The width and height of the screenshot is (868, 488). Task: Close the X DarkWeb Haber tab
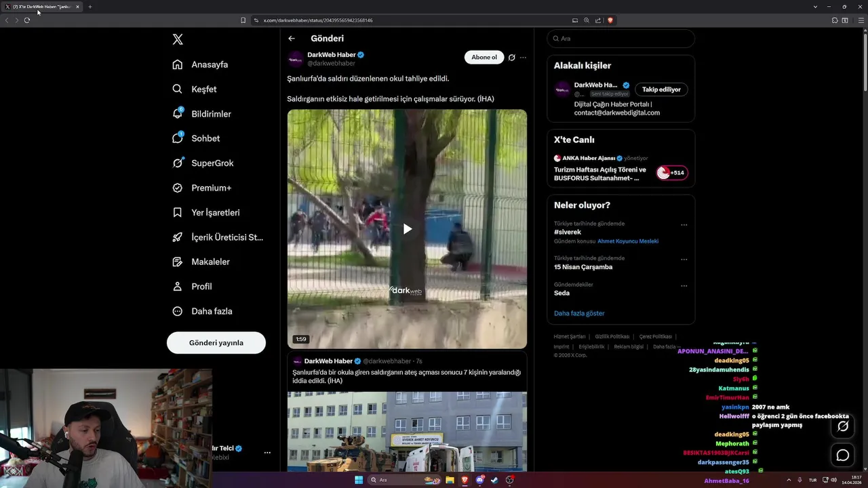77,7
